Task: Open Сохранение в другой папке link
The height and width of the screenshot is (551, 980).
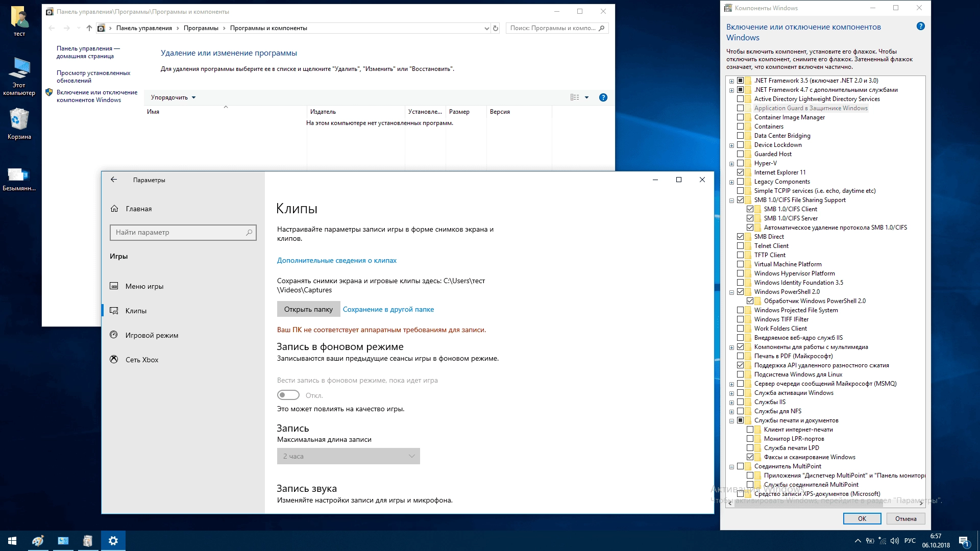Action: tap(388, 309)
